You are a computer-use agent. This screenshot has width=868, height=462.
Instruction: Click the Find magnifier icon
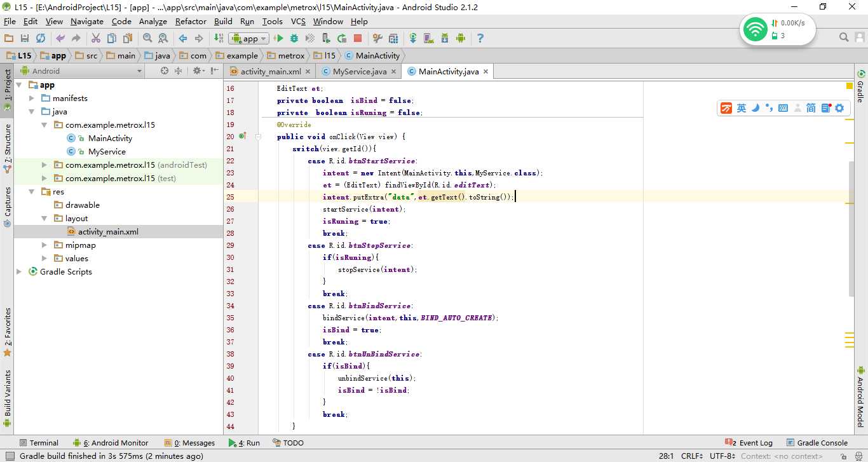(147, 38)
